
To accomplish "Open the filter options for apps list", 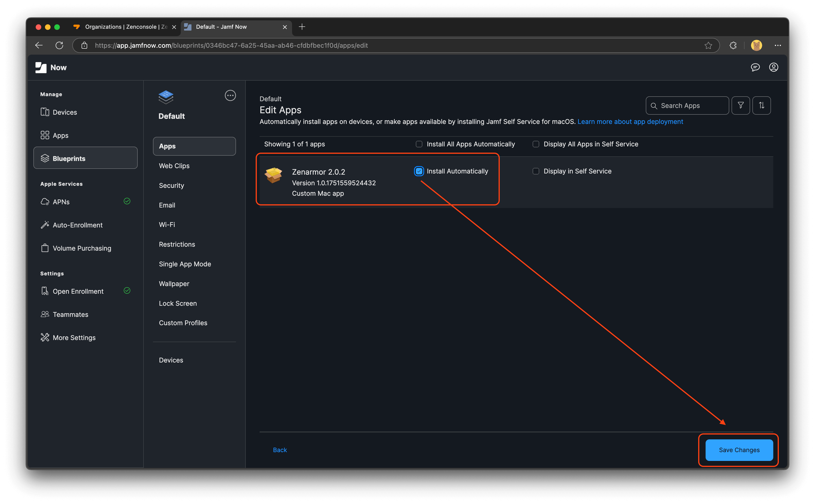I will [x=741, y=105].
